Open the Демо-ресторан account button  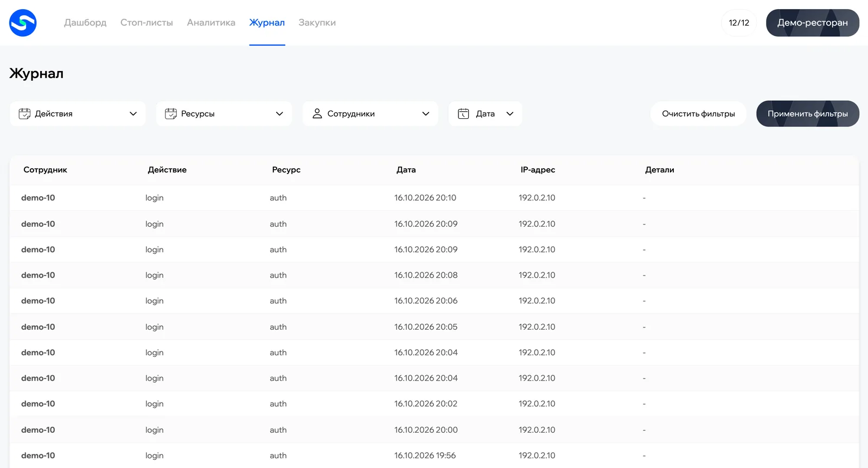tap(813, 23)
